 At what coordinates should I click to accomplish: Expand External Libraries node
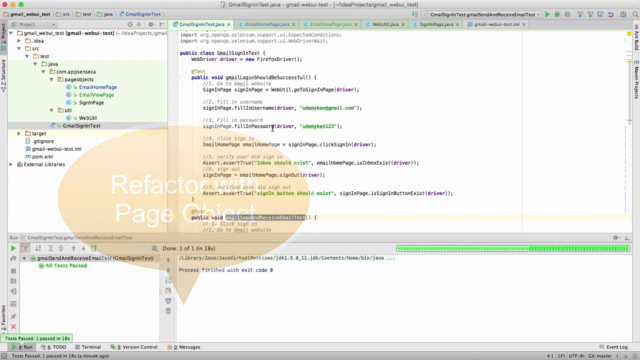tap(11, 164)
